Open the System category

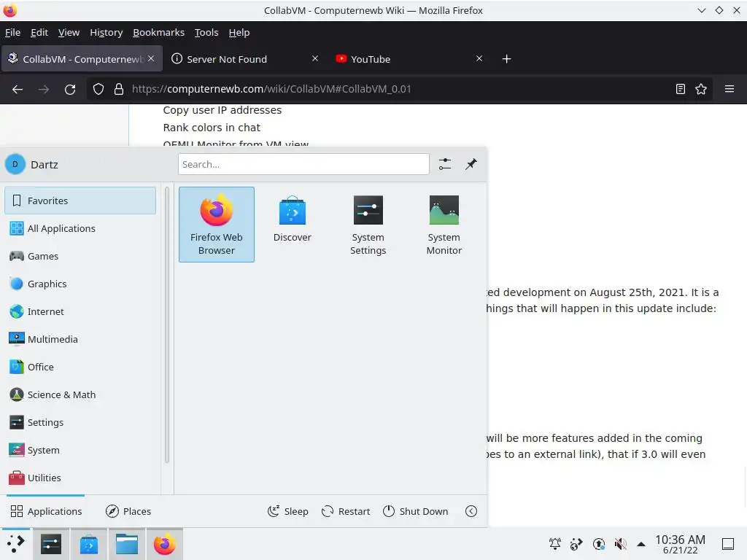80,450
